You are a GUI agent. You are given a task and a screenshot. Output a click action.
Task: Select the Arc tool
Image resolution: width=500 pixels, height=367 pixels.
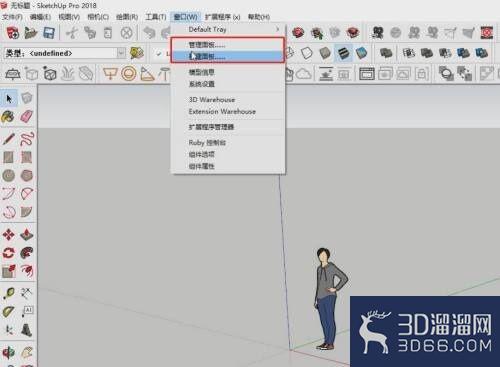coord(9,193)
